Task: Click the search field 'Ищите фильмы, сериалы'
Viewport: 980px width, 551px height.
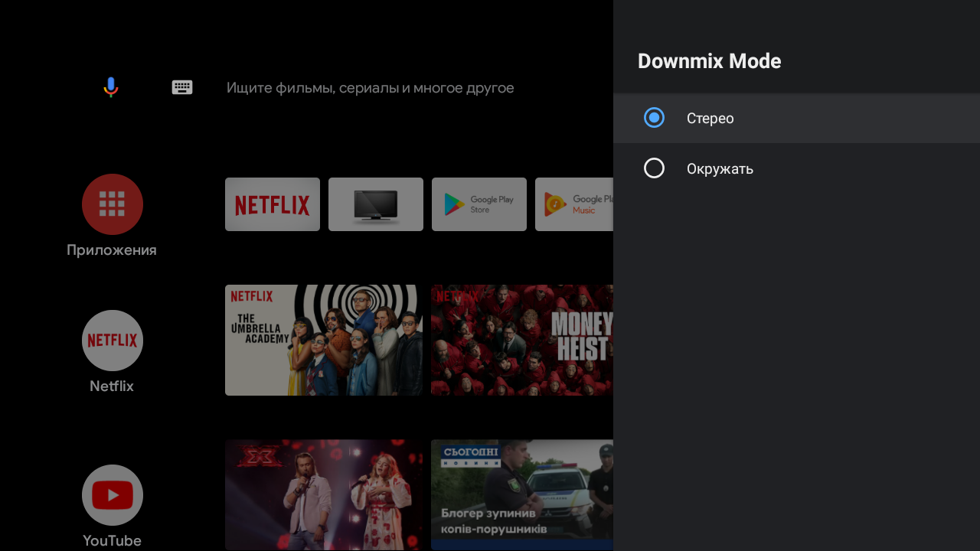Action: 371,88
